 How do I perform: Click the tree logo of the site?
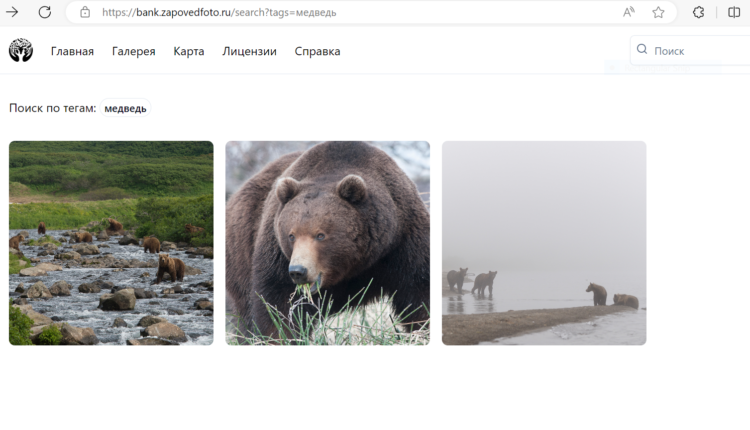click(x=21, y=50)
